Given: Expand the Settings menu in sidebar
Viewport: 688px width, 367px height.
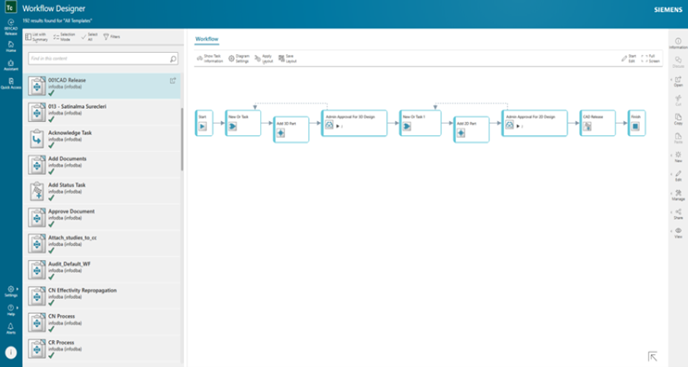Looking at the screenshot, I should pos(11,291).
